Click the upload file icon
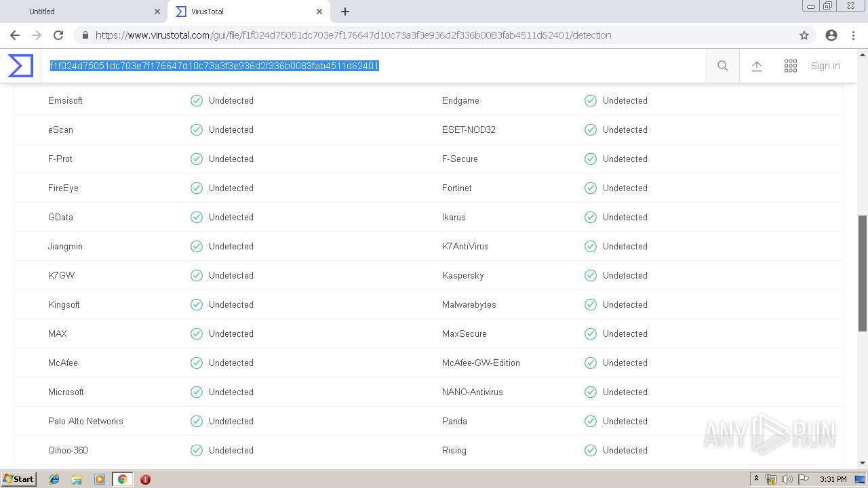This screenshot has width=868, height=488. (x=757, y=66)
